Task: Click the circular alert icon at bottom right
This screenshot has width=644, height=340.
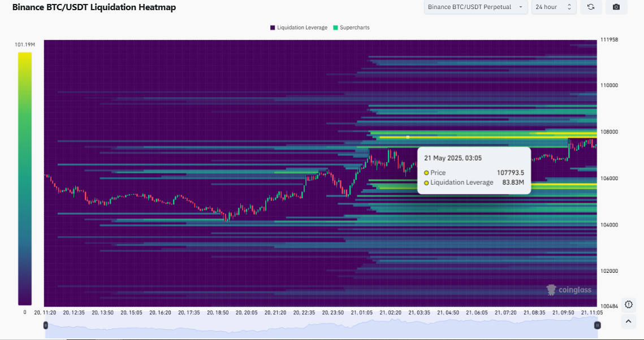Action: pyautogui.click(x=628, y=304)
